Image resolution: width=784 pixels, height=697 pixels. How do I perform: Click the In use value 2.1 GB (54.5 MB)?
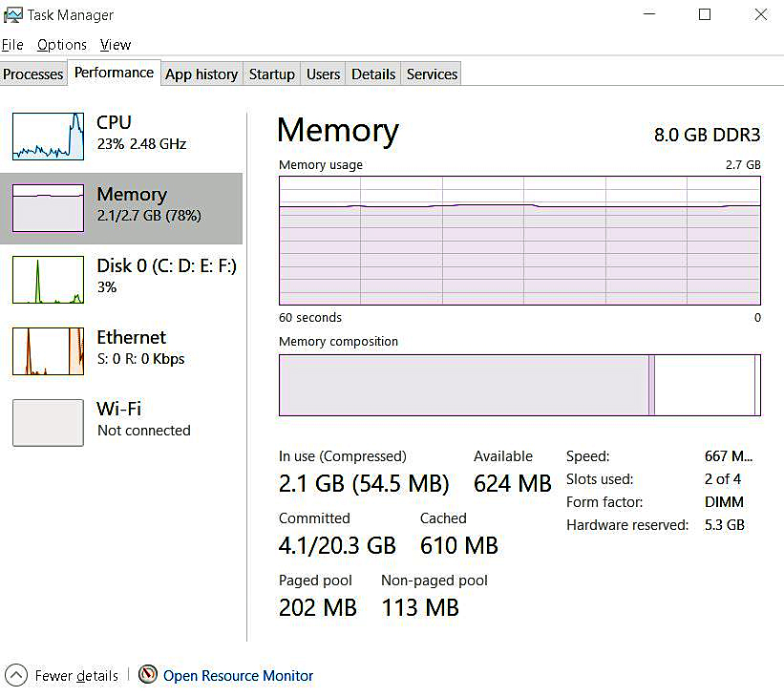pos(364,483)
